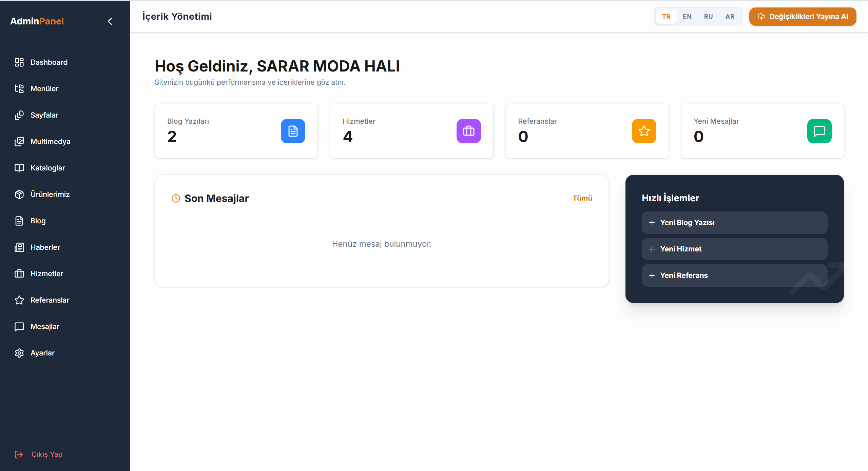The height and width of the screenshot is (471, 868).
Task: Click the plus icon next to Yeni Referans
Action: tap(652, 275)
